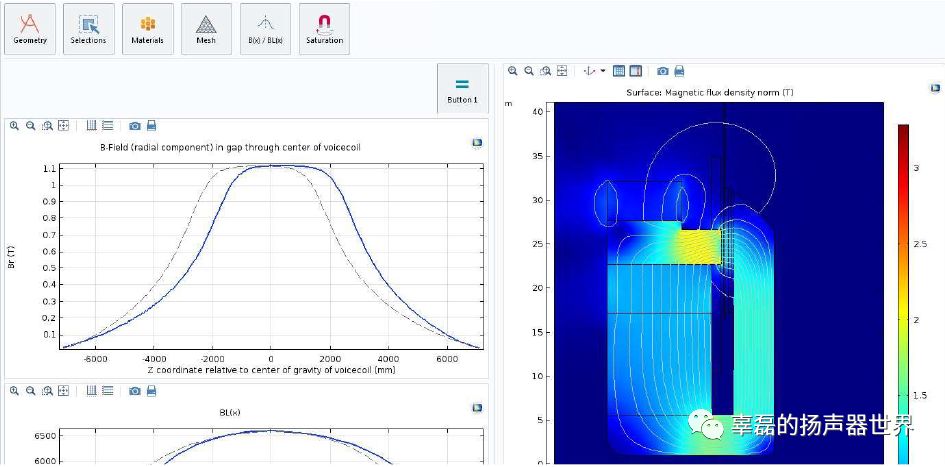945x467 pixels.
Task: Take snapshot of the B-Field plot
Action: point(135,126)
